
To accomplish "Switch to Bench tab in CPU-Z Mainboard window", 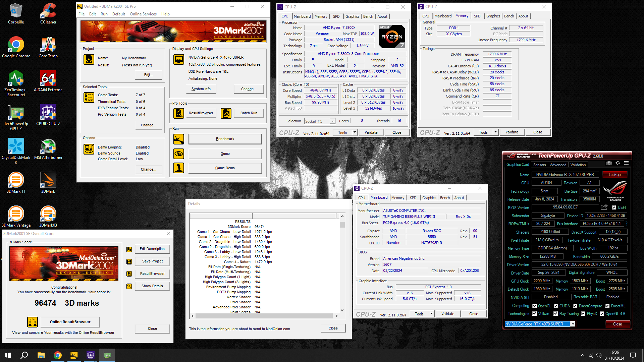I will [445, 198].
